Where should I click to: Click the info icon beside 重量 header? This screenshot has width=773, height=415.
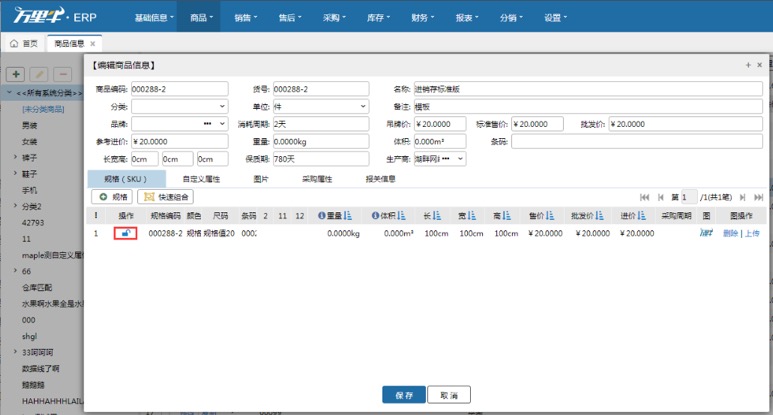coord(322,215)
